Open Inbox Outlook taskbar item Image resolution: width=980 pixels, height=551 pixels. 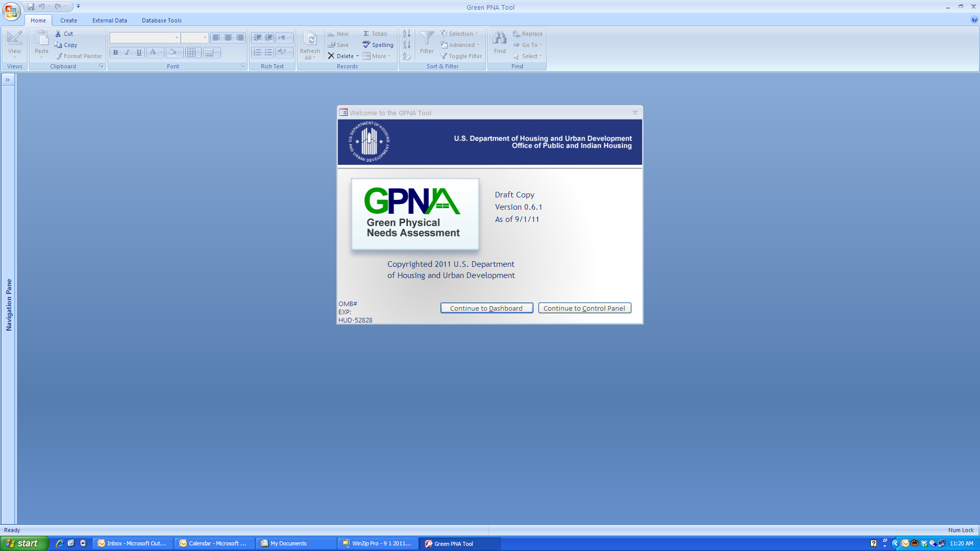tap(133, 543)
